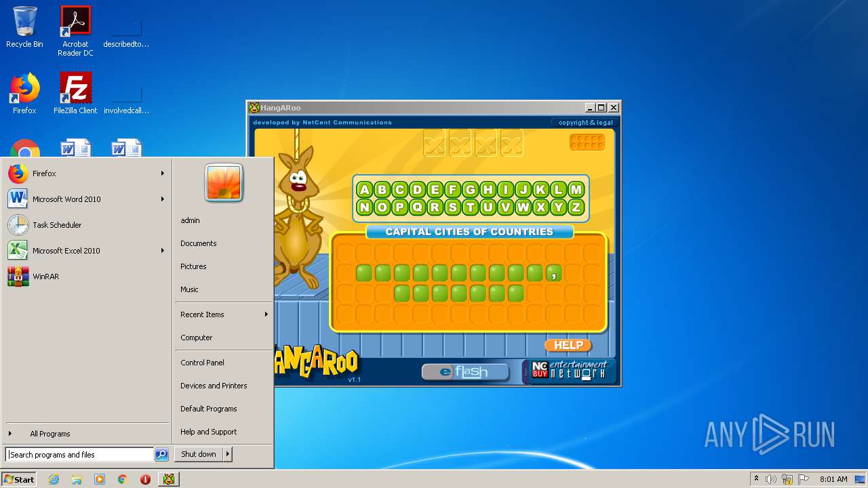Expand Microsoft Excel 2010 jump list arrow
The width and height of the screenshot is (868, 488).
pyautogui.click(x=163, y=251)
